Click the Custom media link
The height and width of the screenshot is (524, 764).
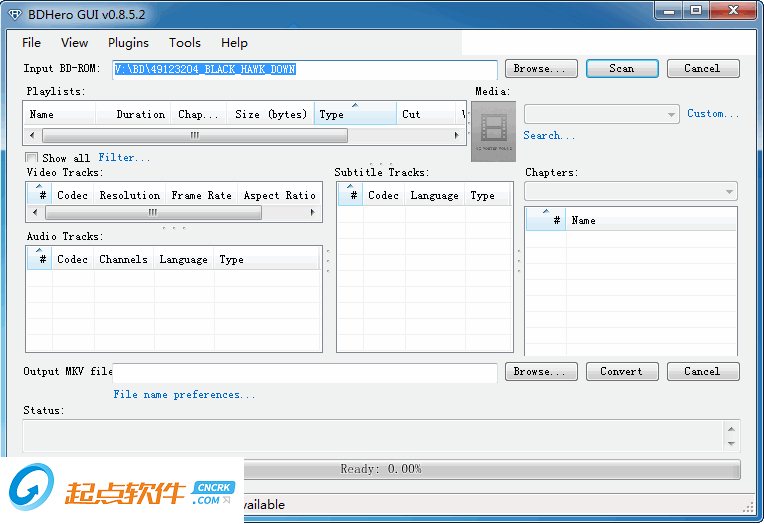click(713, 114)
